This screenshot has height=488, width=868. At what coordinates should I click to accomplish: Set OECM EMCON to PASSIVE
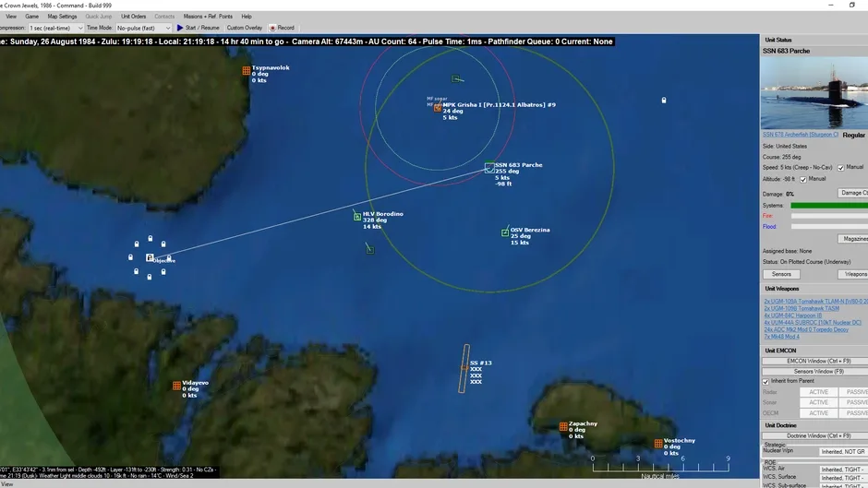click(853, 413)
